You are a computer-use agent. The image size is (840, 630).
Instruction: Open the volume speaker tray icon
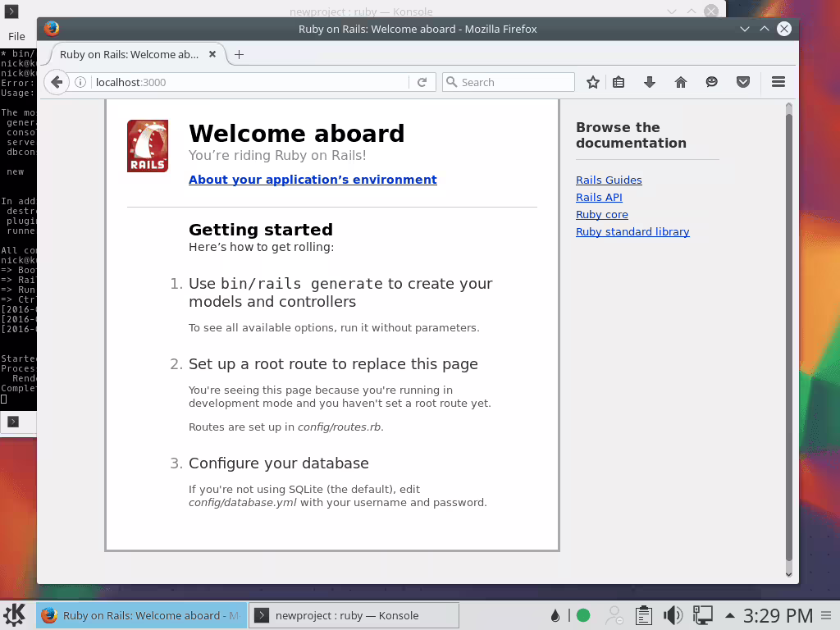coord(673,615)
